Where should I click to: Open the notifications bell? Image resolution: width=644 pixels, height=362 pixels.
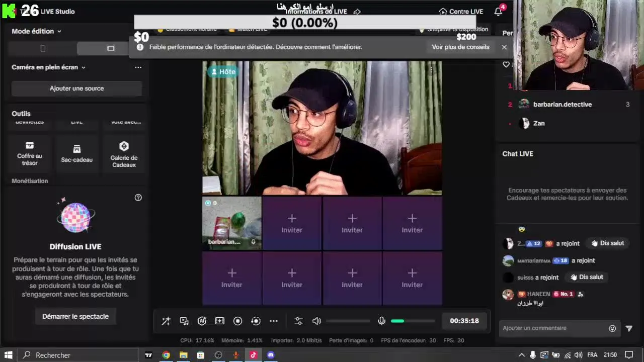(498, 11)
